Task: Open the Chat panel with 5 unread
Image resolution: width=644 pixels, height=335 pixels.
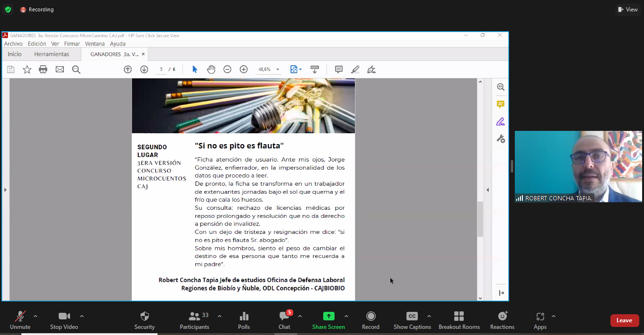Action: (284, 320)
